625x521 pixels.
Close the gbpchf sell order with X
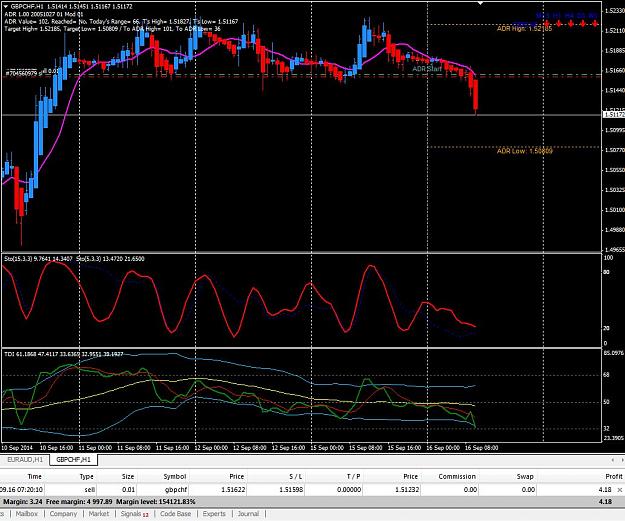point(620,490)
